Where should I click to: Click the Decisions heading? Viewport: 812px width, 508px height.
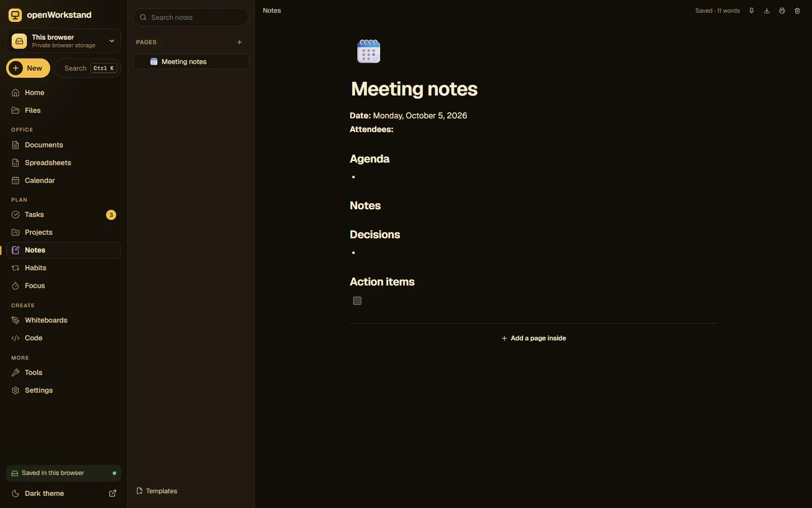(375, 235)
